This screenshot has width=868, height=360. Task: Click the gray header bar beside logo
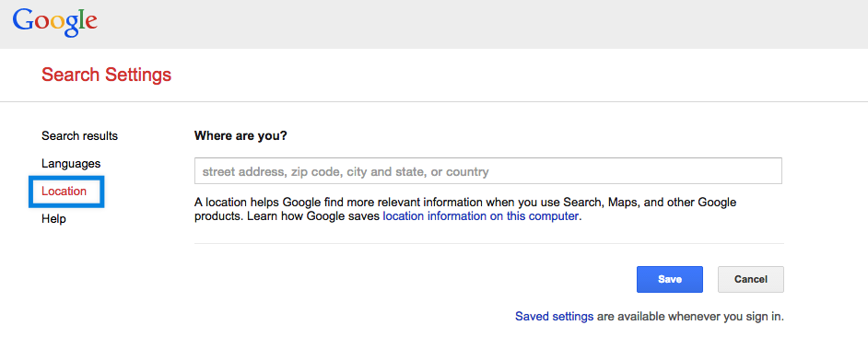click(x=482, y=24)
